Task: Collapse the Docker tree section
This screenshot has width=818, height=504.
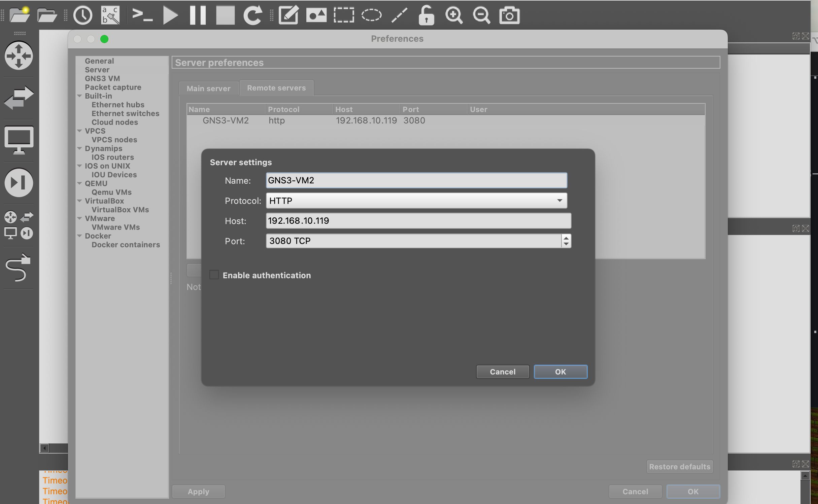Action: point(80,236)
